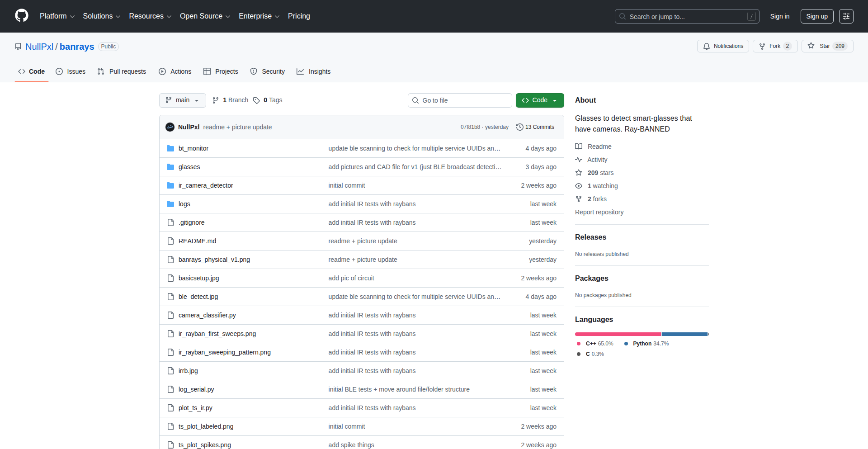Click the GitHub logo in header

22,16
